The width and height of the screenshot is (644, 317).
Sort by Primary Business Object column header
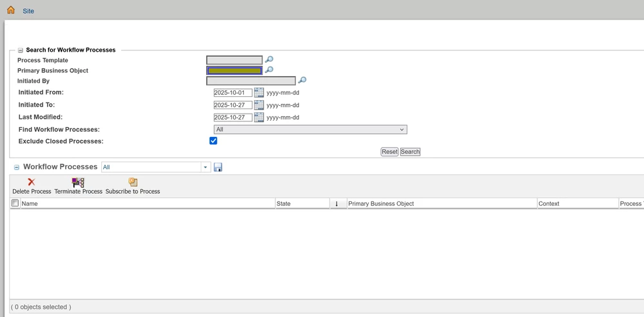coord(442,203)
